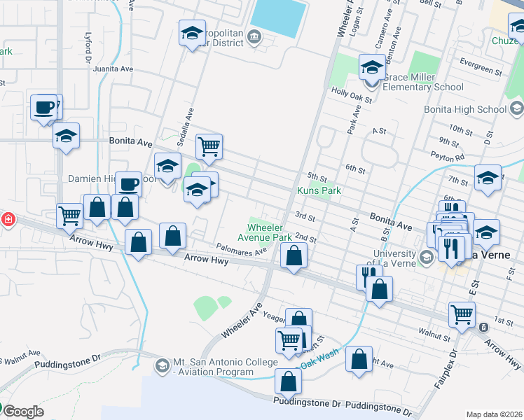
Task: Select the Bonita High School icon
Action: click(517, 108)
